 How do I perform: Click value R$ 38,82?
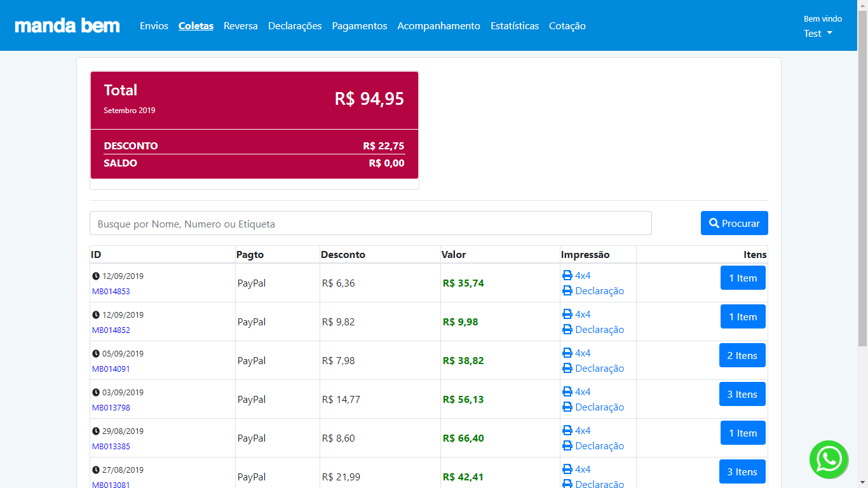pos(463,361)
